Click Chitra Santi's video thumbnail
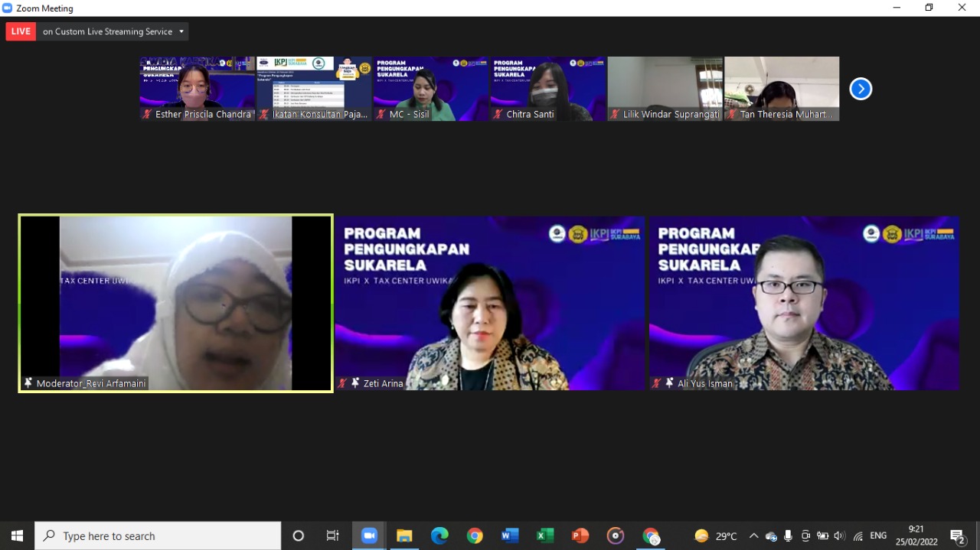 pos(547,88)
